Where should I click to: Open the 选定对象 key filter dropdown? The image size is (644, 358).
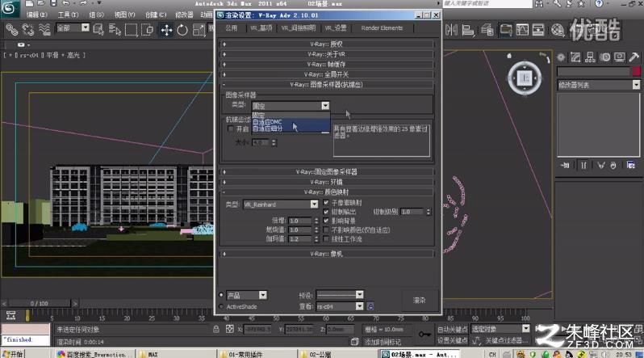click(x=525, y=328)
